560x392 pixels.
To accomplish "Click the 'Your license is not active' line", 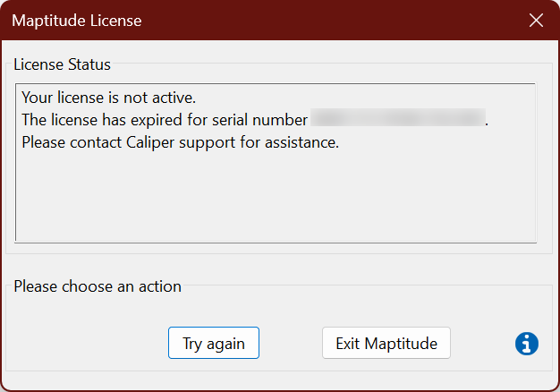I will (108, 97).
